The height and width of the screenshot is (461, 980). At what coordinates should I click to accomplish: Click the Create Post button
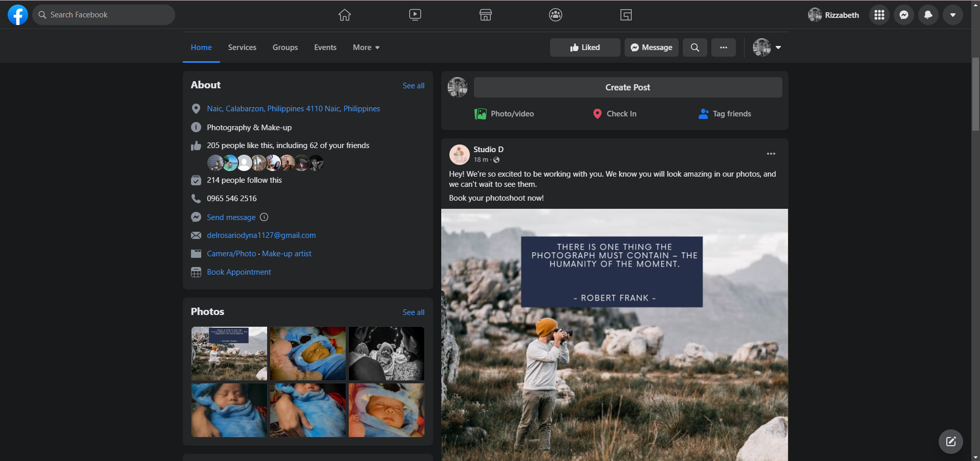[x=628, y=87]
